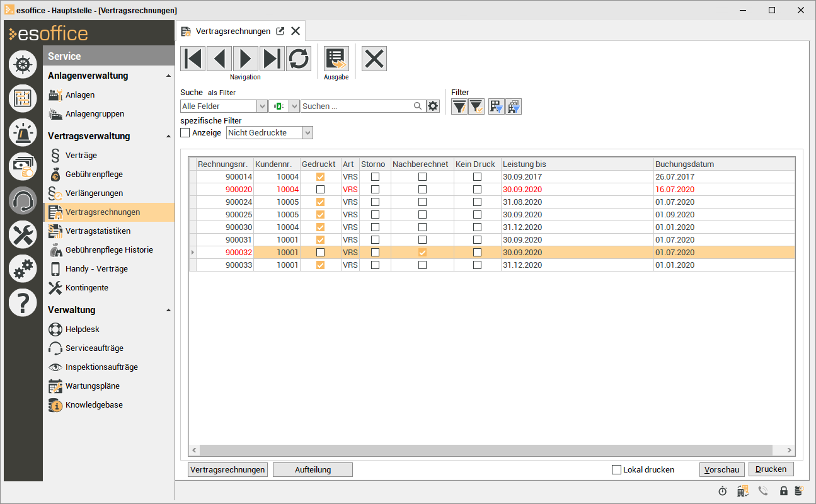Toggle Nachberechnet for invoice 900030

coord(422,227)
